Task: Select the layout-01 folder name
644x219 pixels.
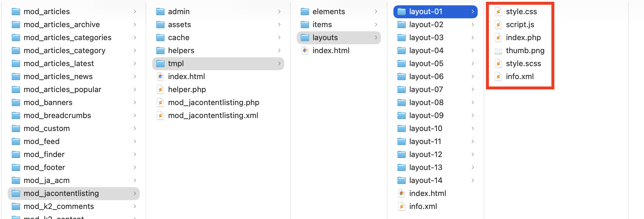Action: 426,12
